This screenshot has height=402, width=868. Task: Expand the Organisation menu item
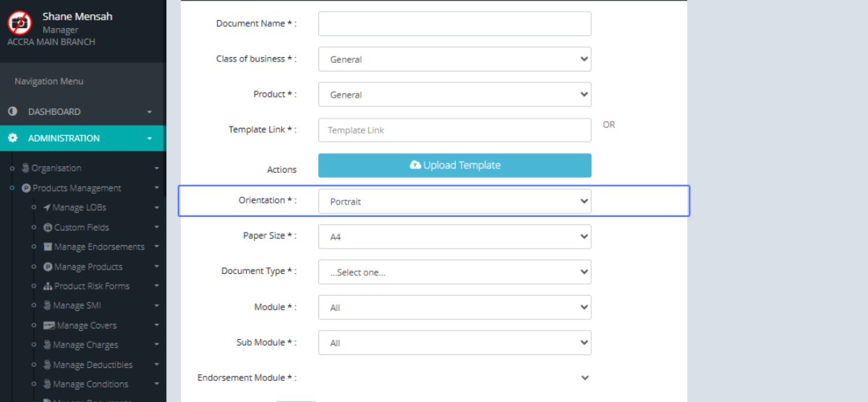click(56, 168)
